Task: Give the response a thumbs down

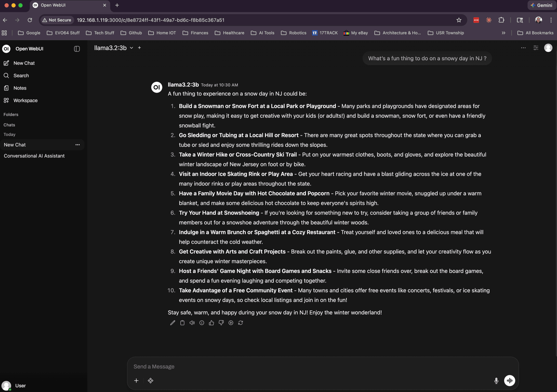Action: [221, 323]
